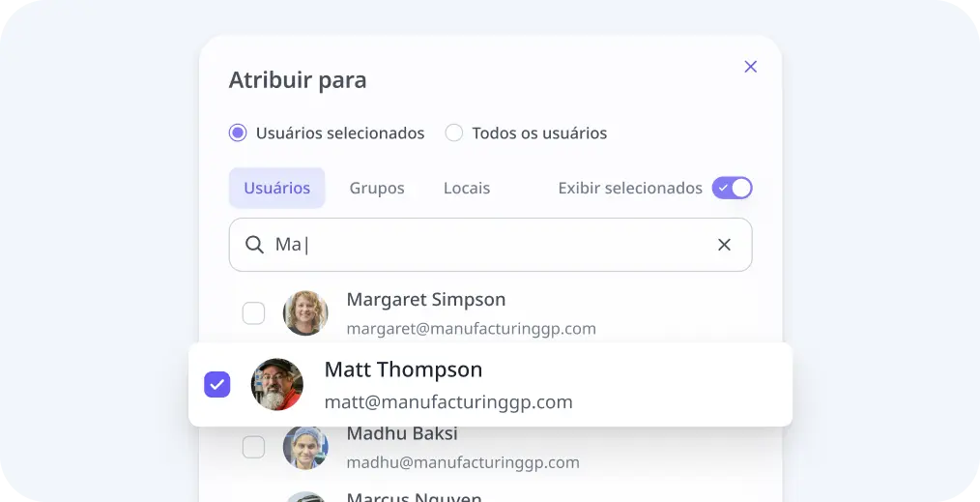Image resolution: width=980 pixels, height=502 pixels.
Task: Switch to the Usuários tab
Action: [276, 188]
